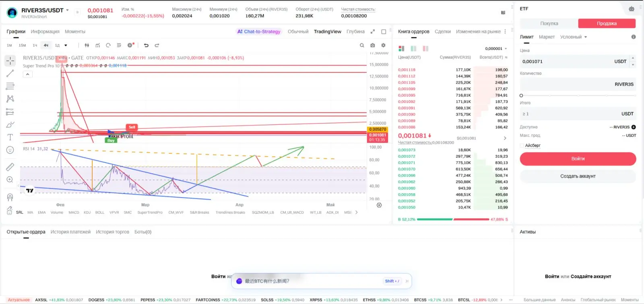
Task: Lock all drawing tools
Action: coord(10,210)
